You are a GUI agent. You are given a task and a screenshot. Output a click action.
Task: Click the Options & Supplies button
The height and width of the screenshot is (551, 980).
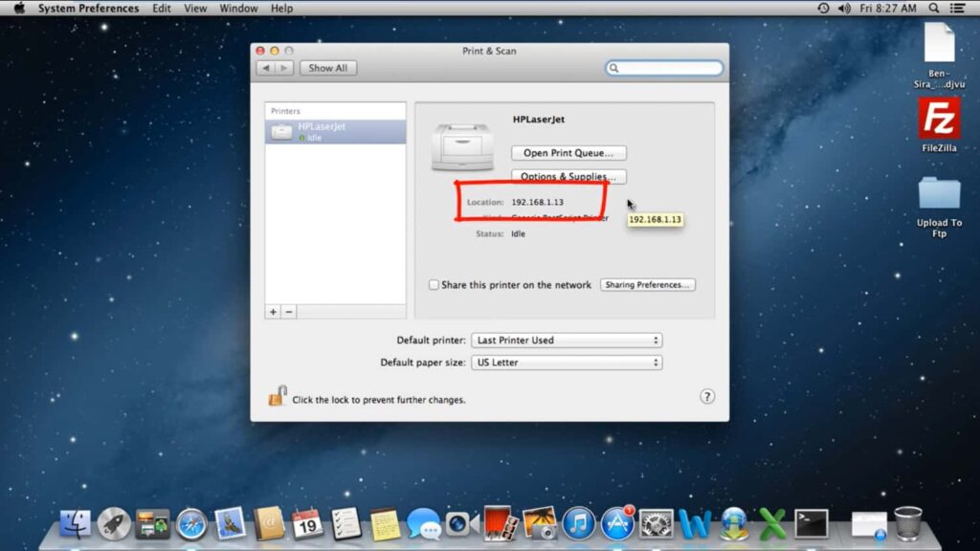568,177
